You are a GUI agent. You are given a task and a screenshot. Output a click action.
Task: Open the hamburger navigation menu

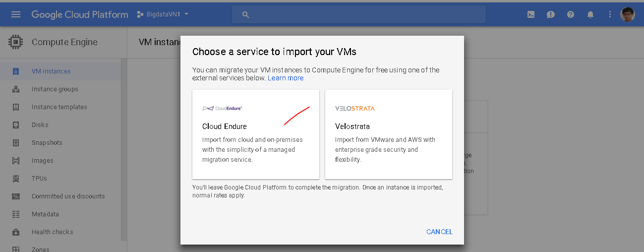tap(16, 14)
